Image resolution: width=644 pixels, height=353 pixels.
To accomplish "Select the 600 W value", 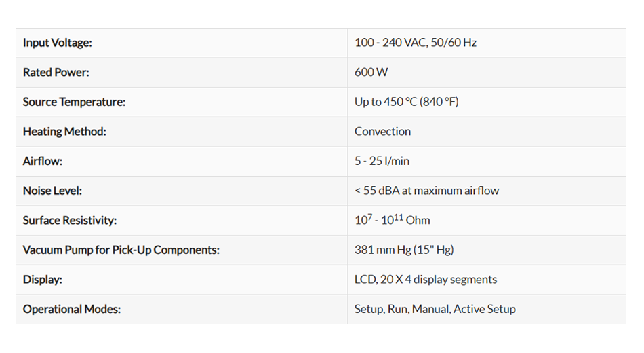I will point(371,73).
